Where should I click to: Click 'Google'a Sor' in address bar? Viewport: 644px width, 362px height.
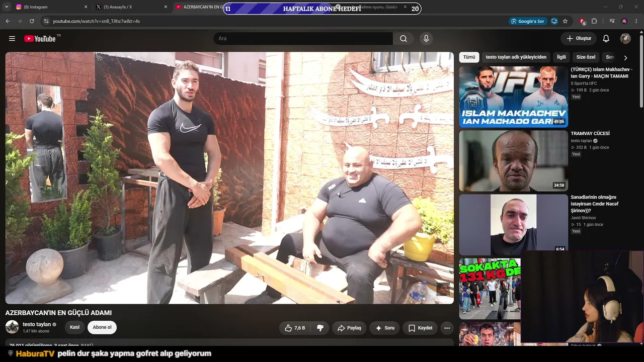coord(527,21)
